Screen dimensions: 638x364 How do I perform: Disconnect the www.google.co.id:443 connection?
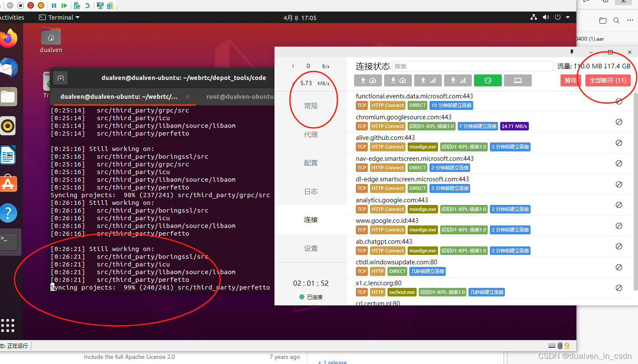(619, 226)
